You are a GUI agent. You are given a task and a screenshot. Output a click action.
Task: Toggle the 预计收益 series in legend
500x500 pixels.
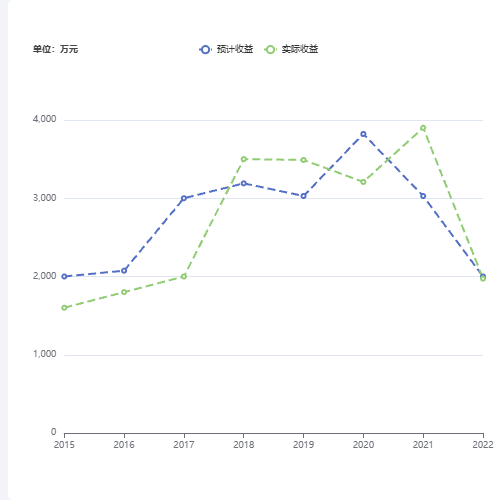point(226,49)
